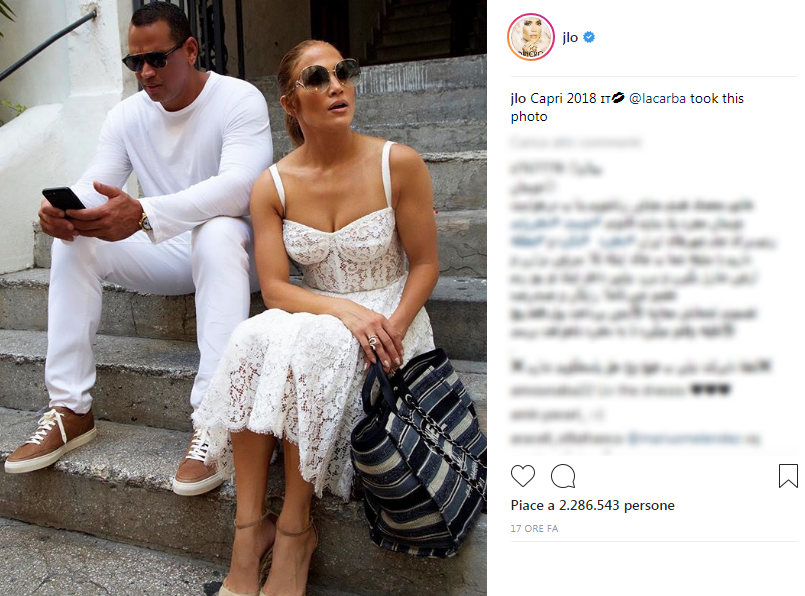Save the post with the bookmark icon
The image size is (805, 596).
coord(788,475)
